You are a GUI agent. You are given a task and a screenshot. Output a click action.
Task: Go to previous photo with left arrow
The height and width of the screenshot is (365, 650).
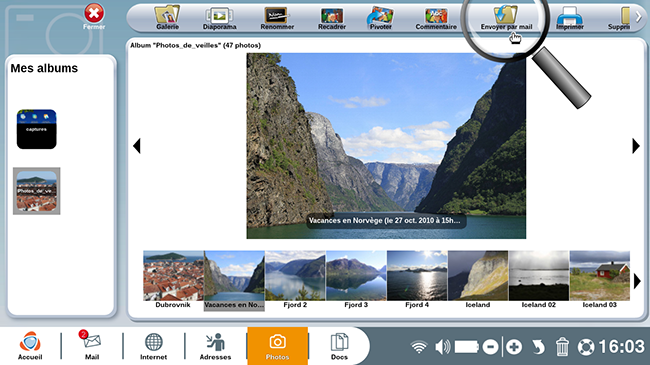(x=137, y=146)
